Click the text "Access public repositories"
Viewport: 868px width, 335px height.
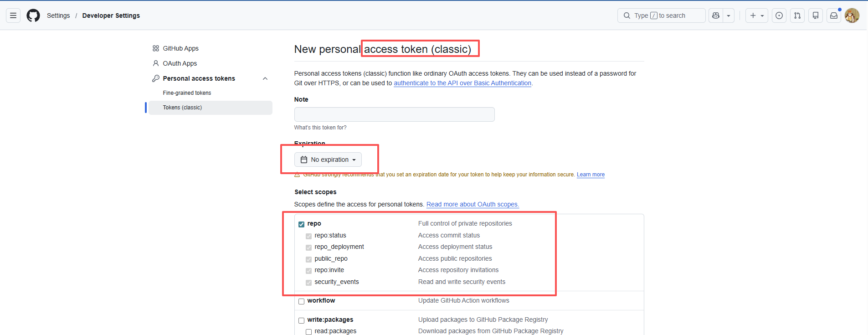455,258
